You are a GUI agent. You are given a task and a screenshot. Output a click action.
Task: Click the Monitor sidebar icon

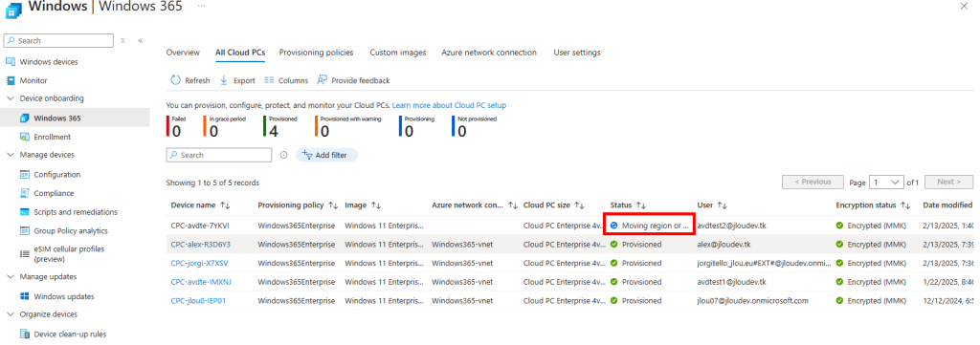point(10,80)
